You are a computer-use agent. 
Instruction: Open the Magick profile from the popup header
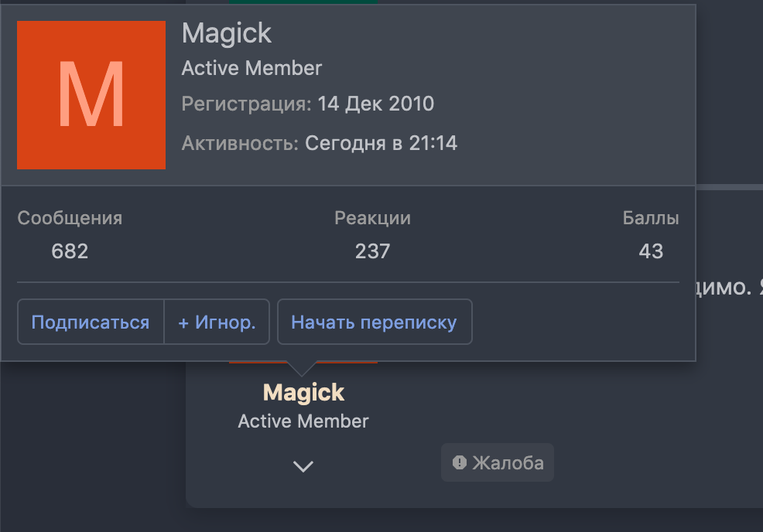pos(227,33)
